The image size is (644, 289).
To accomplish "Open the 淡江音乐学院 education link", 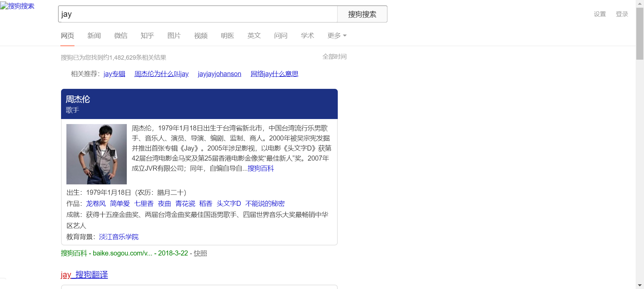I will [119, 237].
